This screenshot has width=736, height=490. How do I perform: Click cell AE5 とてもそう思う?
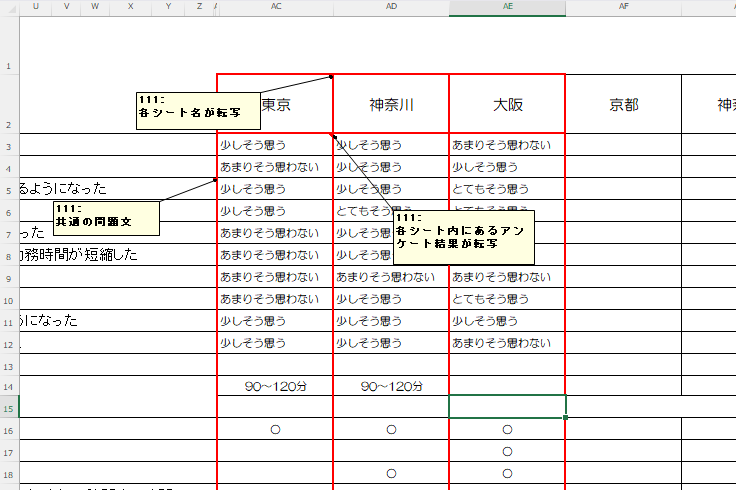(x=507, y=189)
